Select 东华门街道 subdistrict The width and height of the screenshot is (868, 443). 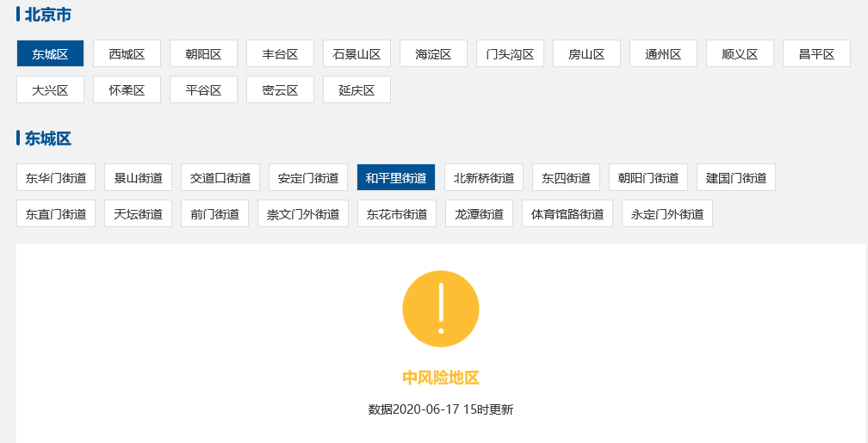pyautogui.click(x=56, y=177)
